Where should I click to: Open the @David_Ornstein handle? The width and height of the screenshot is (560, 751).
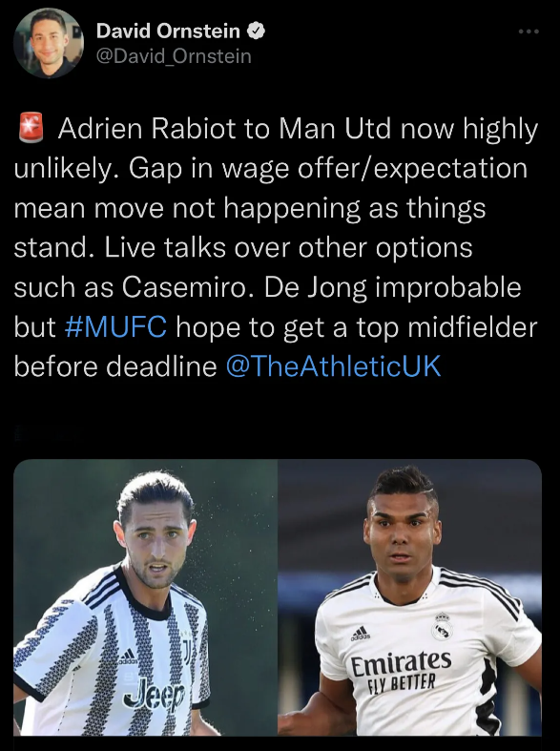(174, 56)
